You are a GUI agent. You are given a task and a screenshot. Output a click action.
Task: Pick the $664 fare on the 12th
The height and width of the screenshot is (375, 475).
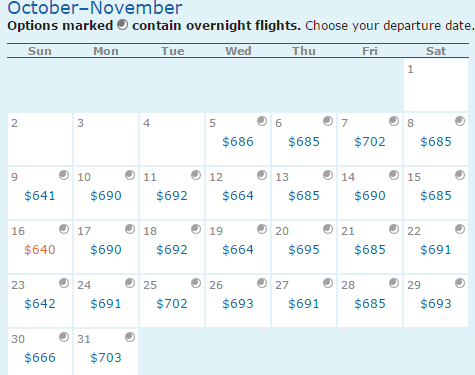238,196
